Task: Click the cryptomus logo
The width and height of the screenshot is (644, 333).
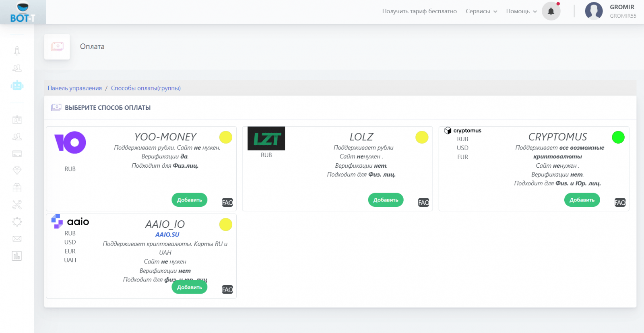Action: 463,131
